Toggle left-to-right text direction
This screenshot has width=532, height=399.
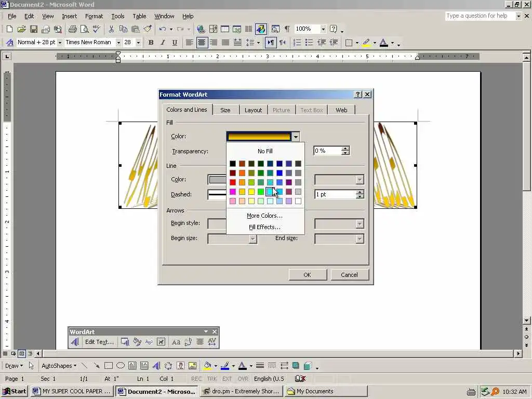point(271,43)
